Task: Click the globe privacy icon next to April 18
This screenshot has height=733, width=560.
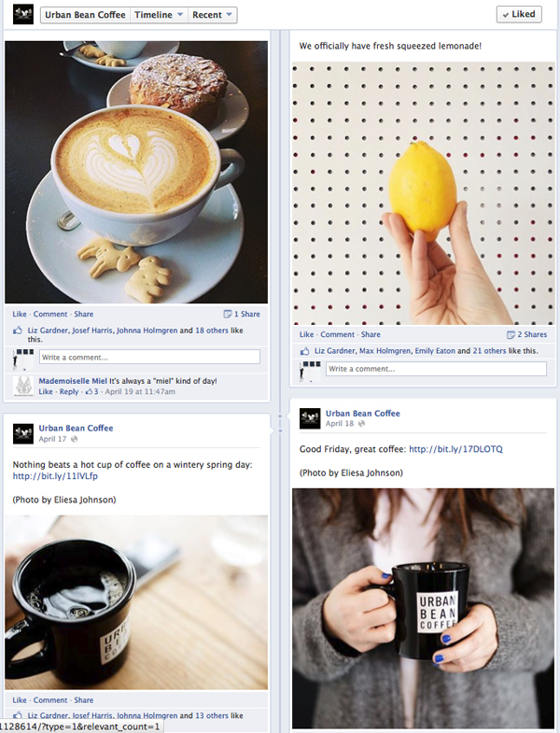Action: pos(361,424)
